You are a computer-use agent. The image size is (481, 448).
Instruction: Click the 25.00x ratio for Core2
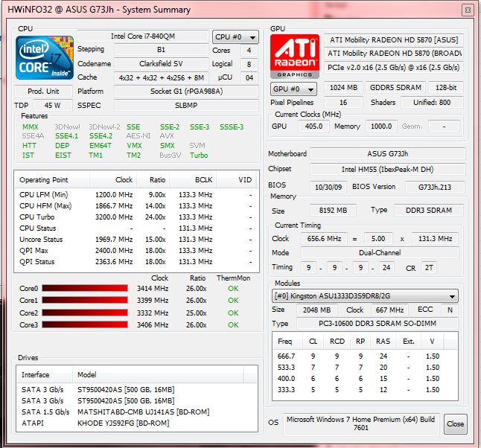pyautogui.click(x=197, y=313)
